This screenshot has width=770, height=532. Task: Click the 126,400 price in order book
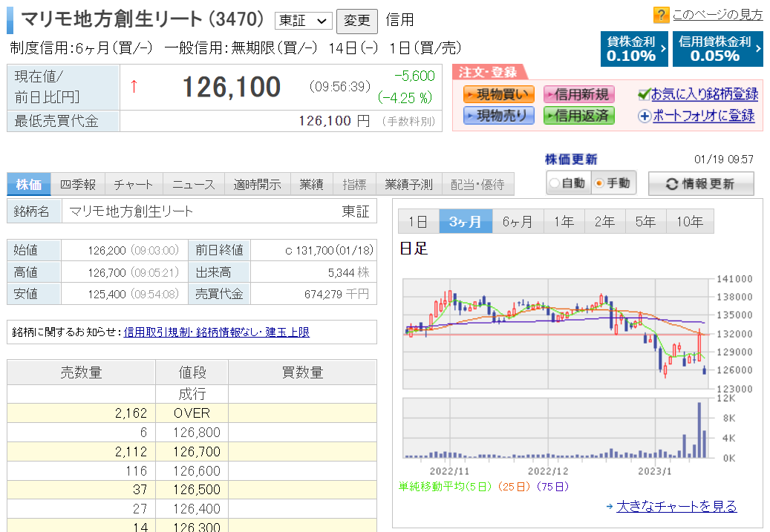197,509
